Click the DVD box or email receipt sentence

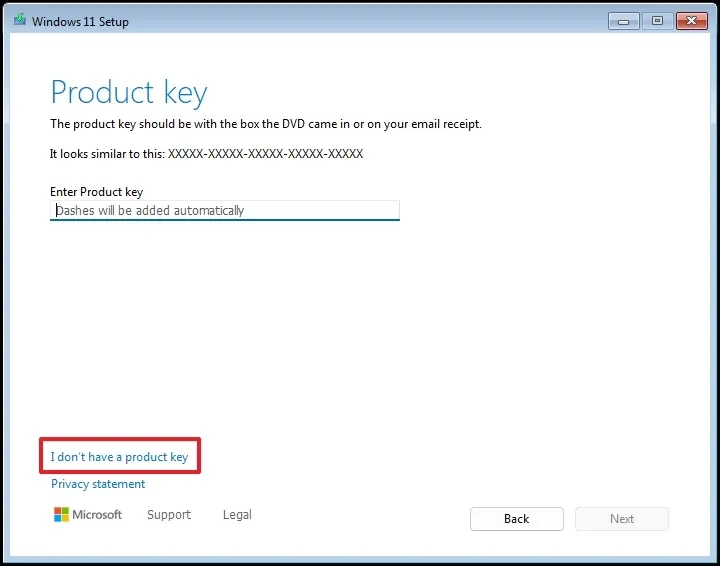click(x=266, y=124)
